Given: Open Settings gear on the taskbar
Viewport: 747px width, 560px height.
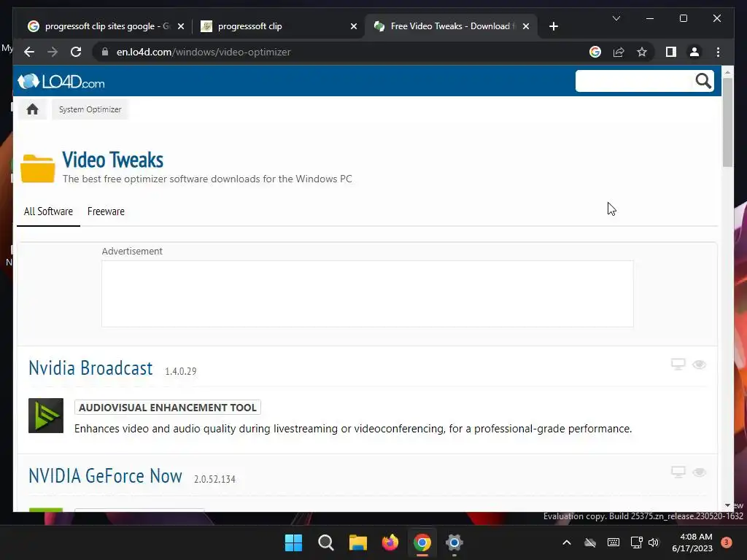Looking at the screenshot, I should (454, 542).
